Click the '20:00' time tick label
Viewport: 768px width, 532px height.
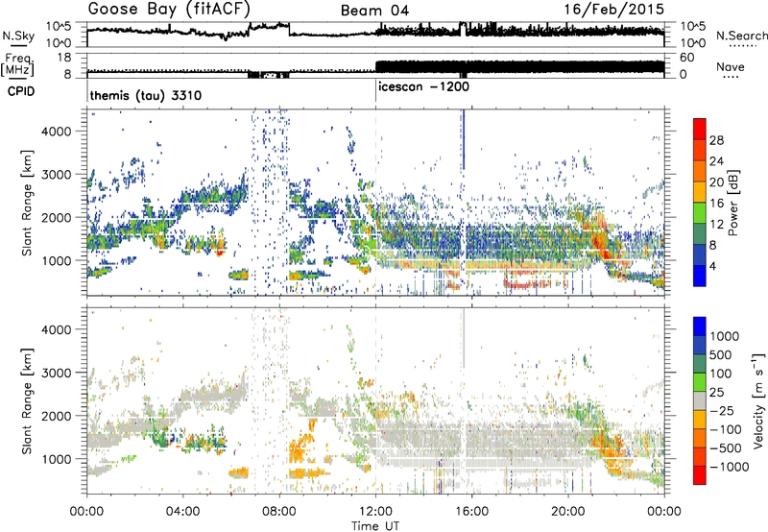pos(568,512)
